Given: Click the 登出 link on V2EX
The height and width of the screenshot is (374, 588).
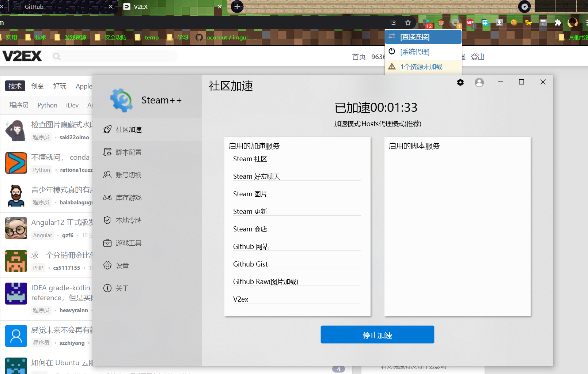Looking at the screenshot, I should click(x=477, y=57).
